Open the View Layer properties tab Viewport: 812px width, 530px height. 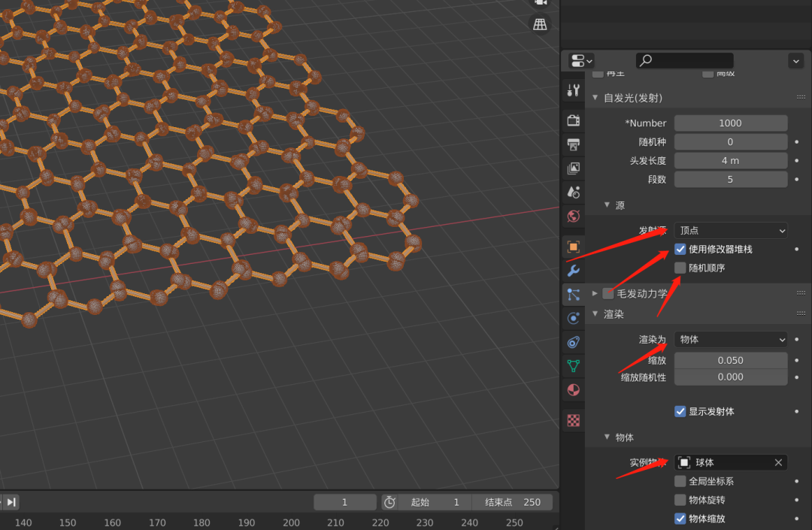pyautogui.click(x=573, y=168)
